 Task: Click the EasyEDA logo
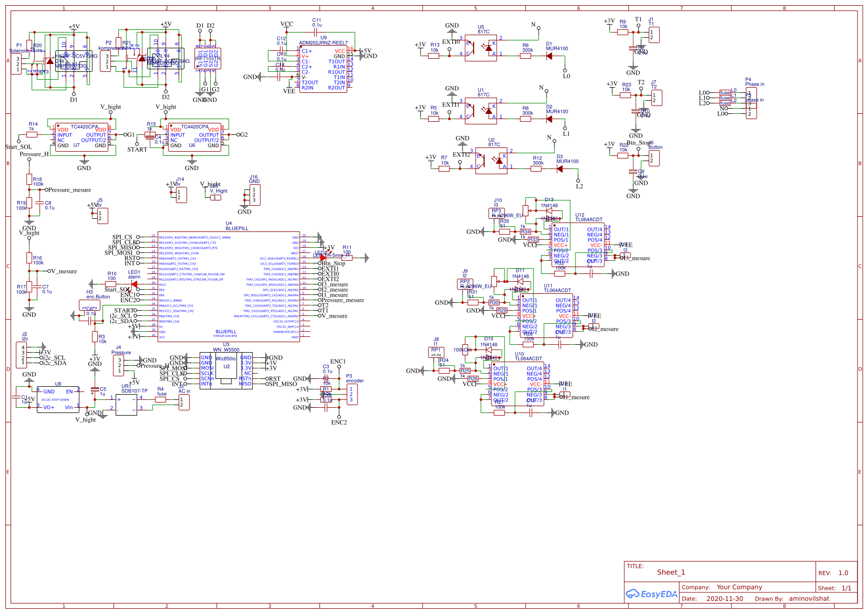click(x=651, y=594)
